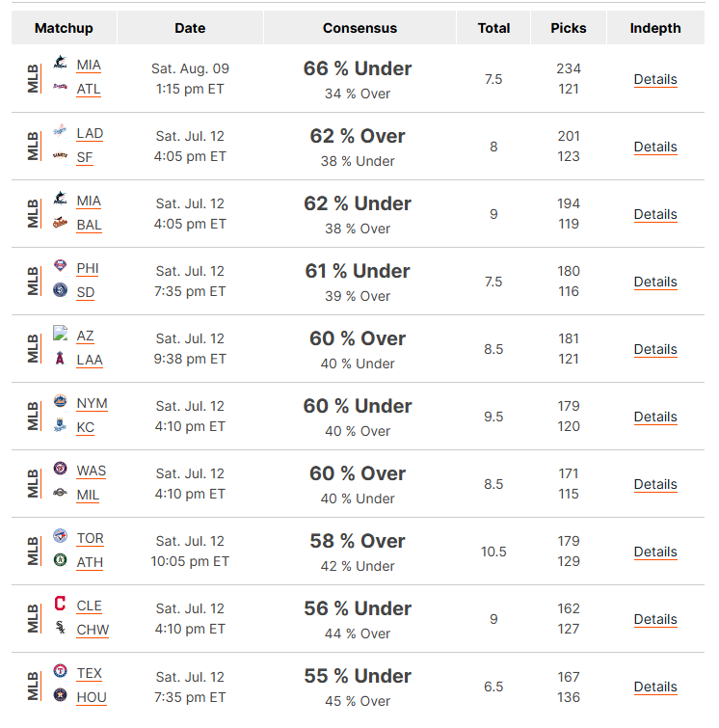
Task: Click the Mets logo next to NYM
Action: pos(60,400)
